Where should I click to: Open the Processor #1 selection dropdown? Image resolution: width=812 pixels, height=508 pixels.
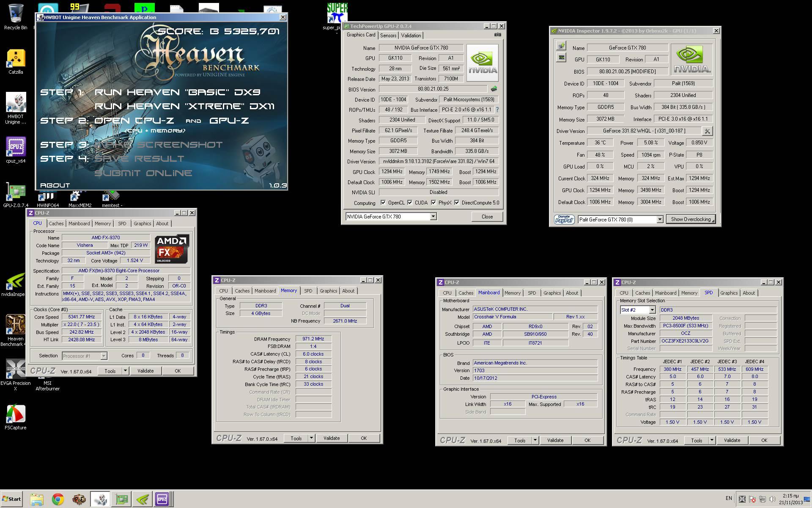[104, 356]
